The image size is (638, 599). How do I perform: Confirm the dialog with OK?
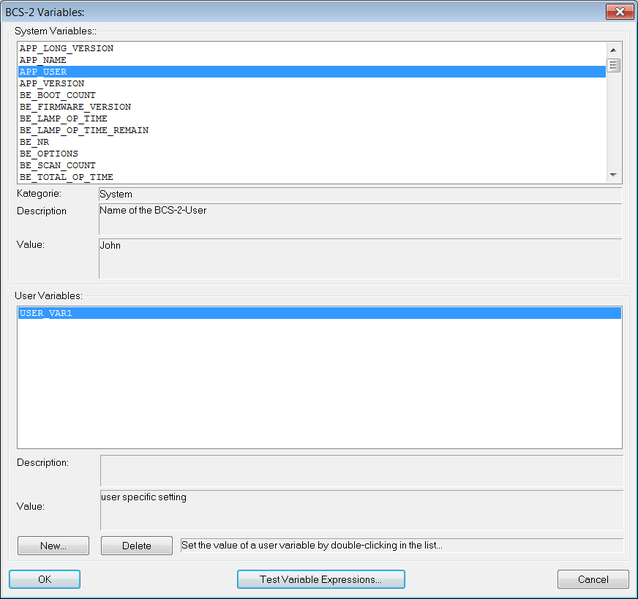coord(45,579)
